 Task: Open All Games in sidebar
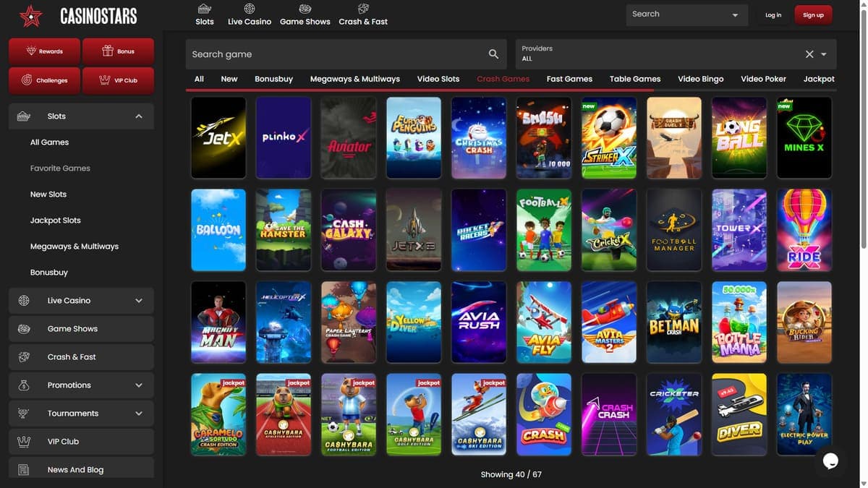(x=49, y=142)
